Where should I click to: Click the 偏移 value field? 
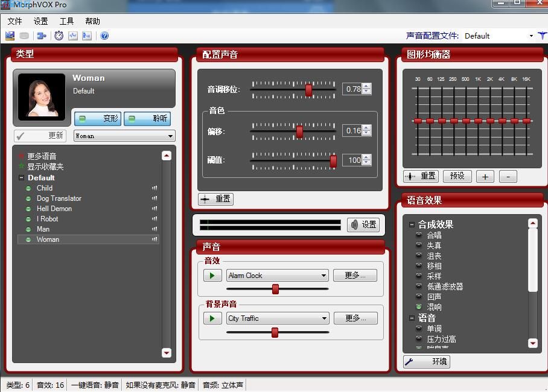point(352,131)
